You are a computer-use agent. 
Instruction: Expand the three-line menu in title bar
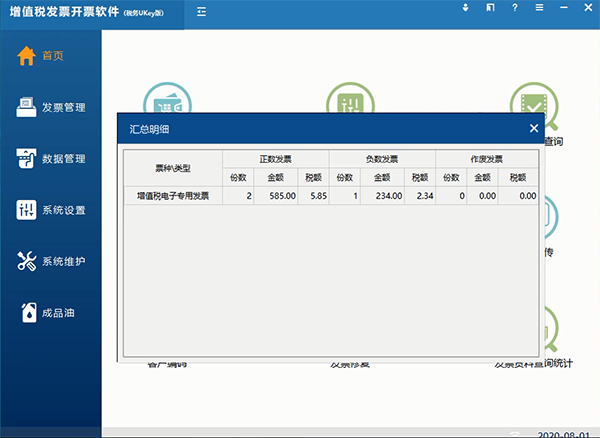tap(539, 9)
